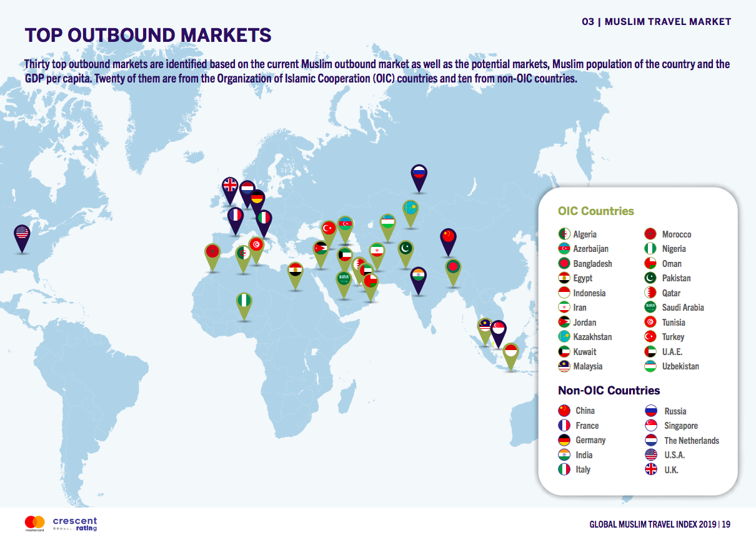Viewport: 756px width, 537px height.
Task: Select the Russia flag icon in the legend
Action: click(x=651, y=411)
